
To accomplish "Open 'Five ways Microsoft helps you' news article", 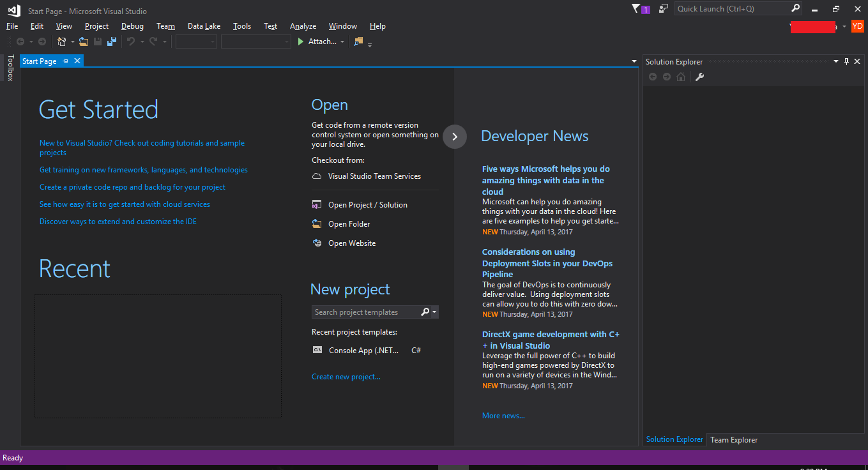I will coord(545,180).
